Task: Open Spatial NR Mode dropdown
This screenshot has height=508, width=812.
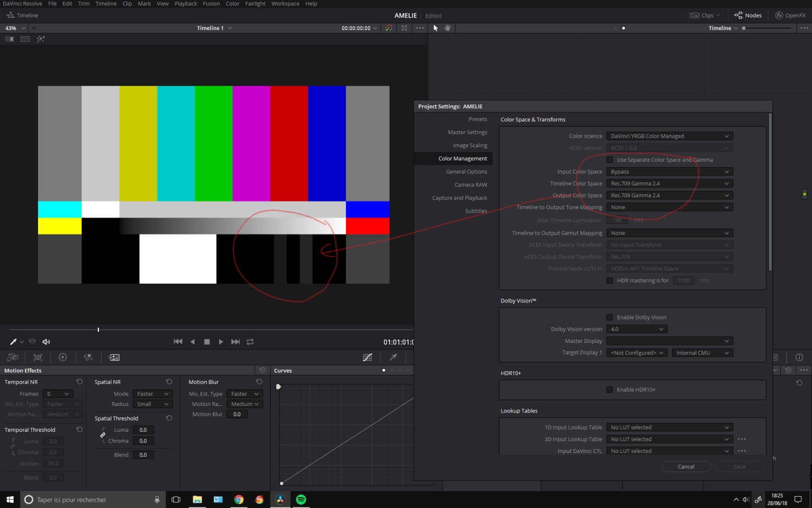Action: 153,394
